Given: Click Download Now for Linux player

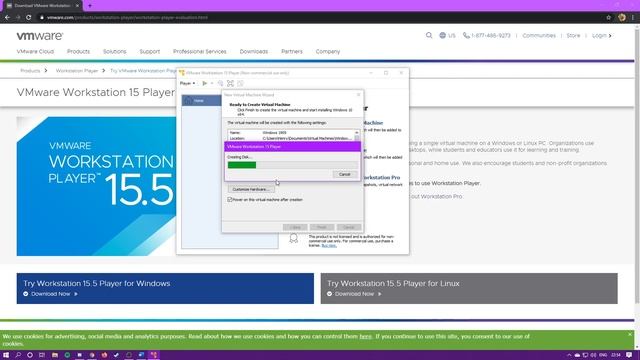Looking at the screenshot, I should tap(354, 294).
